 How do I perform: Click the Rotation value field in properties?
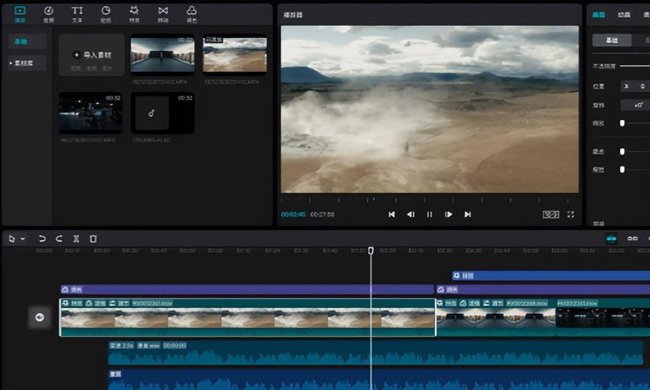tap(635, 105)
